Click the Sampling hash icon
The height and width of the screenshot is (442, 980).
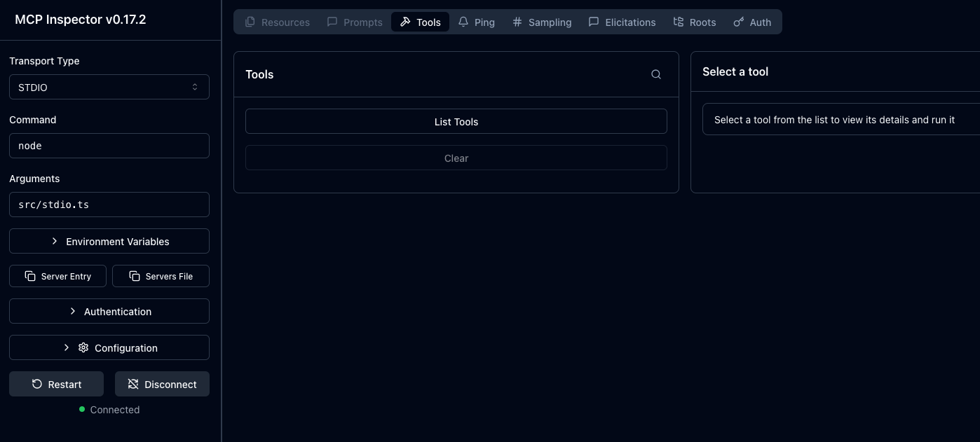[517, 22]
